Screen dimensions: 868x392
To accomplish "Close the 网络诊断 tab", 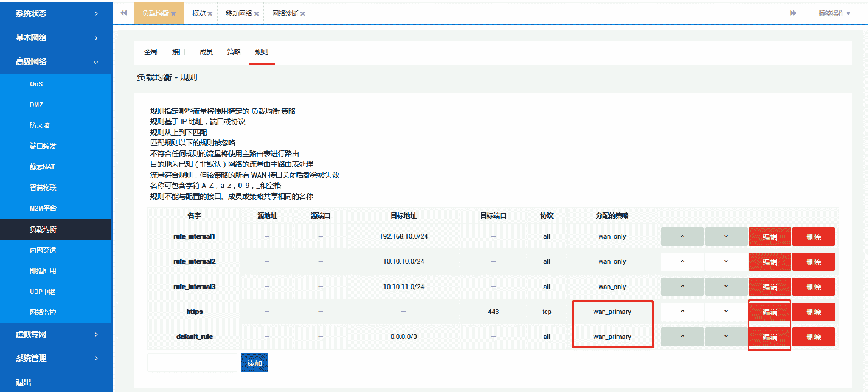I will 302,13.
